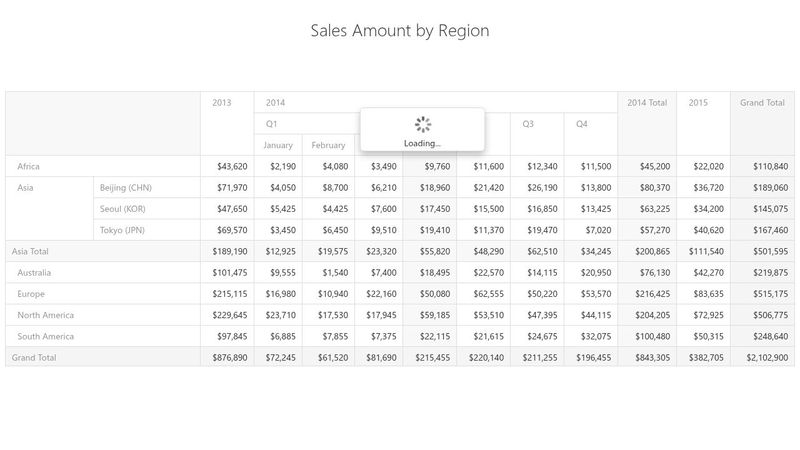The image size is (800, 450).
Task: Click the 2014 Total column header
Action: [x=647, y=103]
